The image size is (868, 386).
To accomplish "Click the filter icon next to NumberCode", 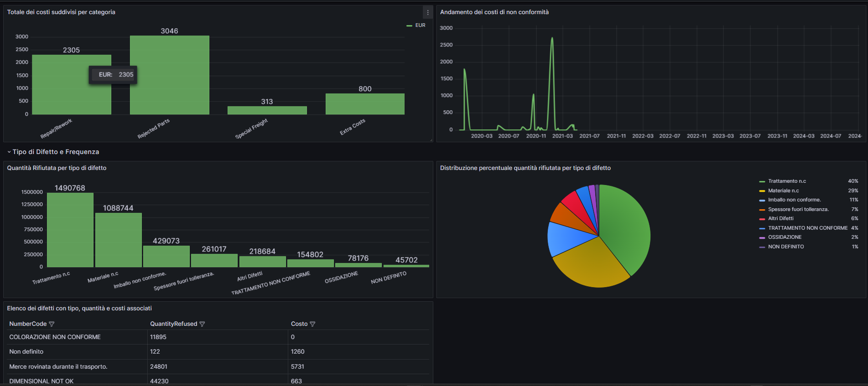I will tap(52, 324).
